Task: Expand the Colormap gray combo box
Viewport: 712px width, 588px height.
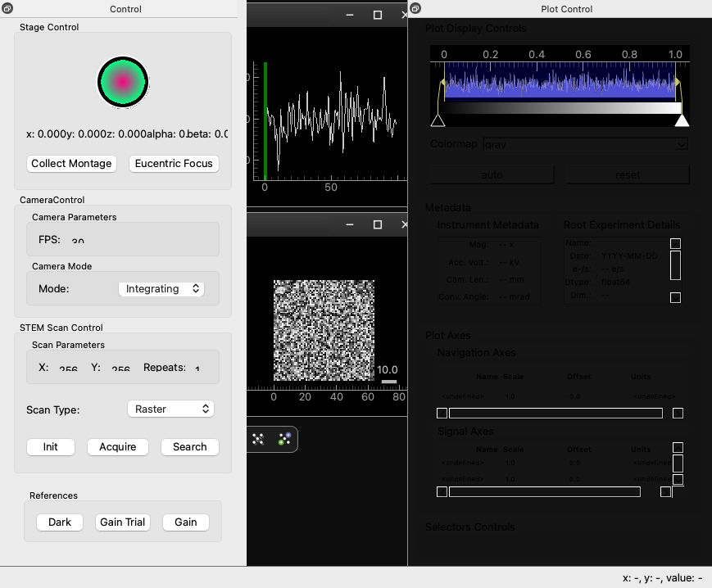Action: pos(585,144)
